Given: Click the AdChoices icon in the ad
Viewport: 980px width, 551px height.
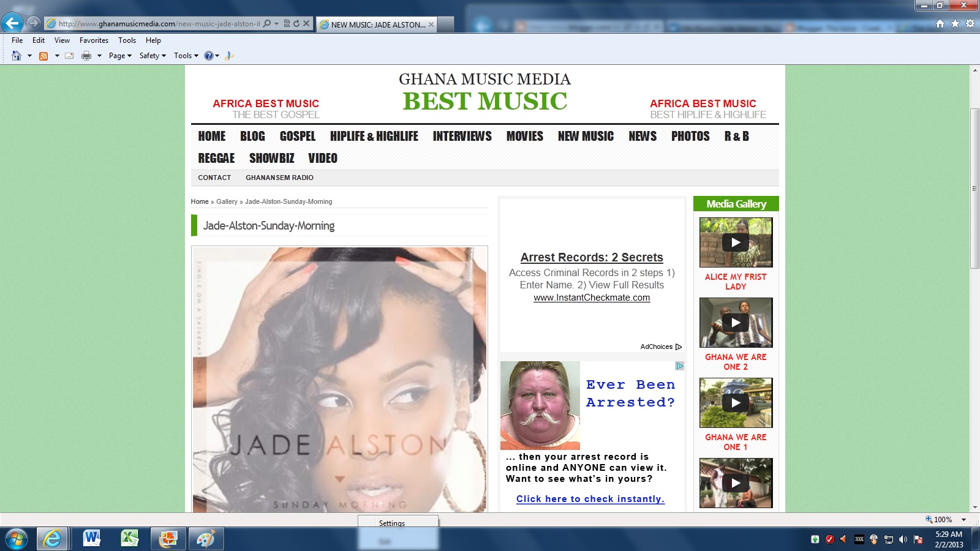Looking at the screenshot, I should 679,347.
